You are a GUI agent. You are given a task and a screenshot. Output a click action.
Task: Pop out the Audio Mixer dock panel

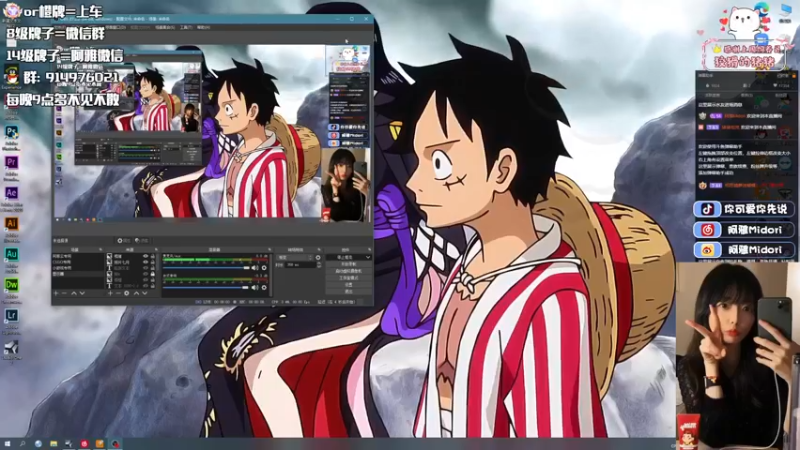270,249
